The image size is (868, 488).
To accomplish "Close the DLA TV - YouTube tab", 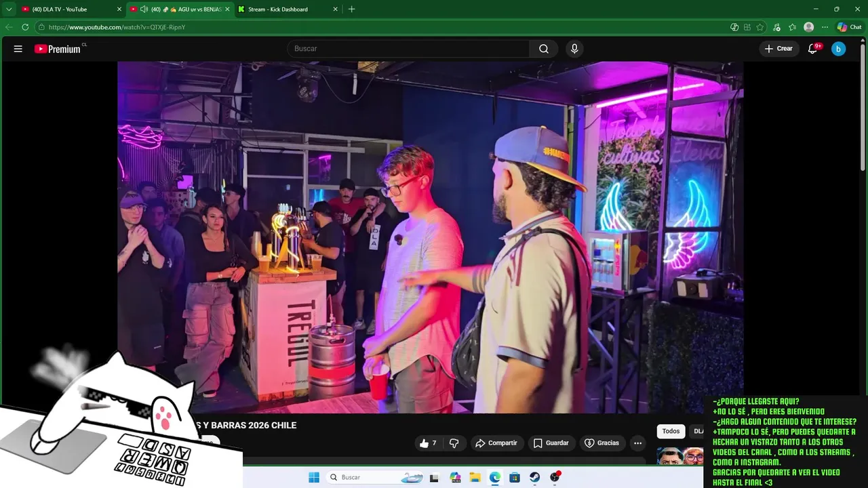I will (119, 9).
